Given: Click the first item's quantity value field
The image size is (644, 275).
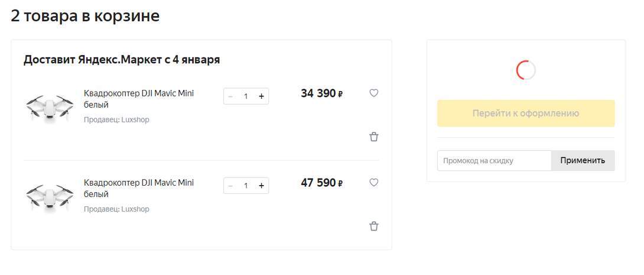Looking at the screenshot, I should (246, 96).
